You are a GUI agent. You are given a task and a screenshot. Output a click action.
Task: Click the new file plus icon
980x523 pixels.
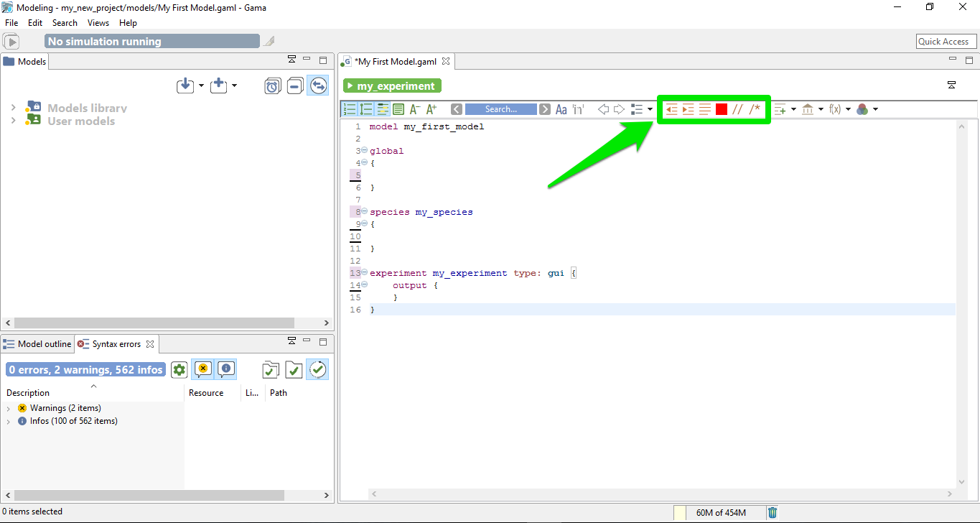coord(218,85)
